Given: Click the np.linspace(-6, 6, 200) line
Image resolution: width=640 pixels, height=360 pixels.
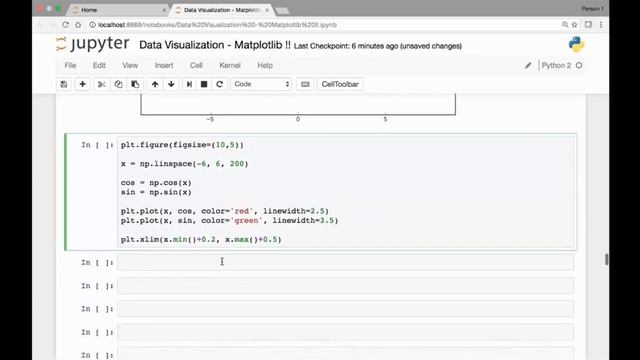Looking at the screenshot, I should coord(184,164).
